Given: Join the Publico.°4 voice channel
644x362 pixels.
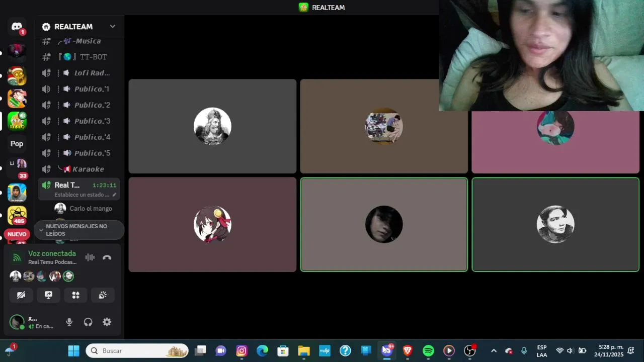Looking at the screenshot, I should tap(79, 137).
